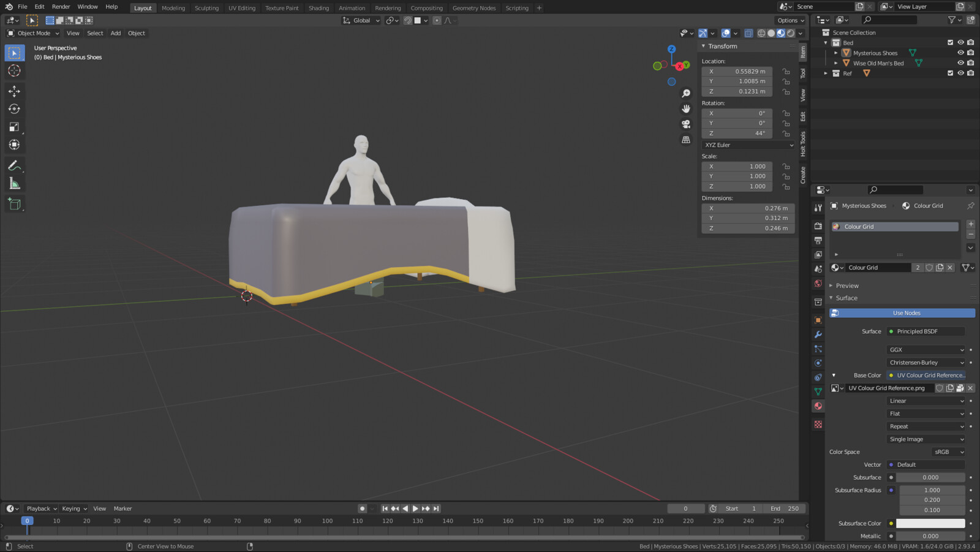Toggle the camera view icon
Image resolution: width=980 pixels, height=552 pixels.
coord(686,124)
